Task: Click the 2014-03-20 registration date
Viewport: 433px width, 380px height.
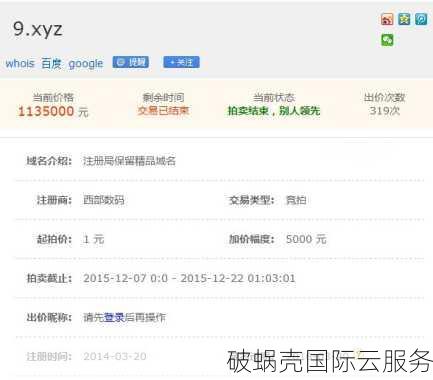Action: point(115,356)
